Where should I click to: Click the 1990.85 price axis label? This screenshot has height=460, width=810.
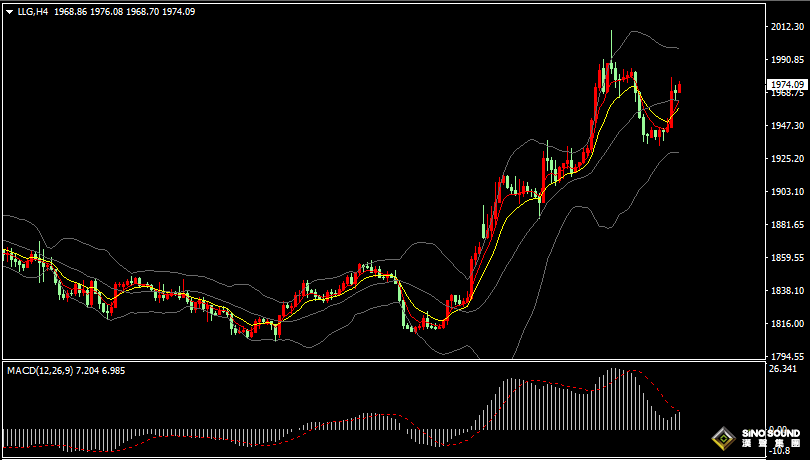tap(786, 60)
